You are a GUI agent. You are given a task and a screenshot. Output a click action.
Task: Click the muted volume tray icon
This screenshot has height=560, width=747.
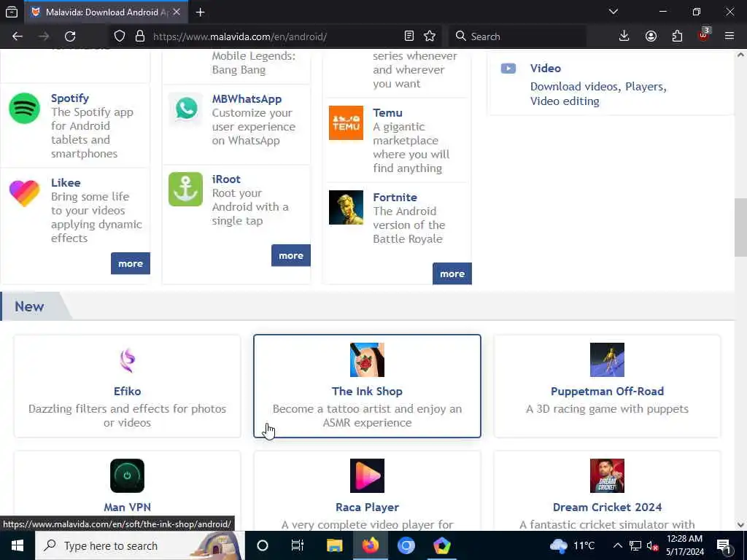pyautogui.click(x=651, y=545)
